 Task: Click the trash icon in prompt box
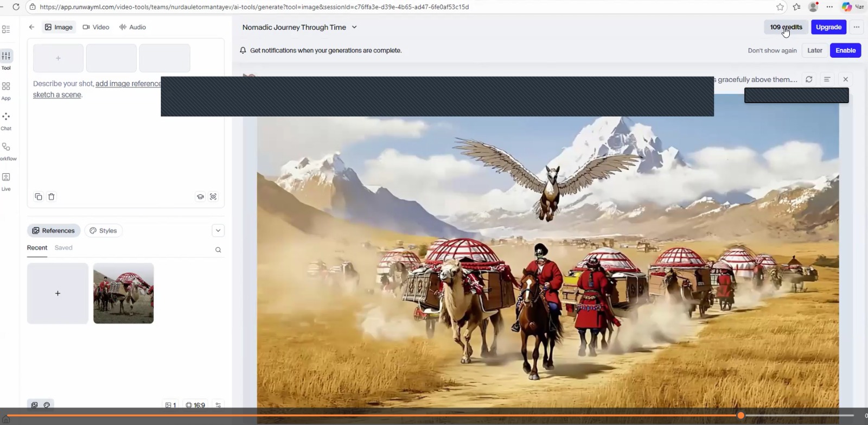52,196
